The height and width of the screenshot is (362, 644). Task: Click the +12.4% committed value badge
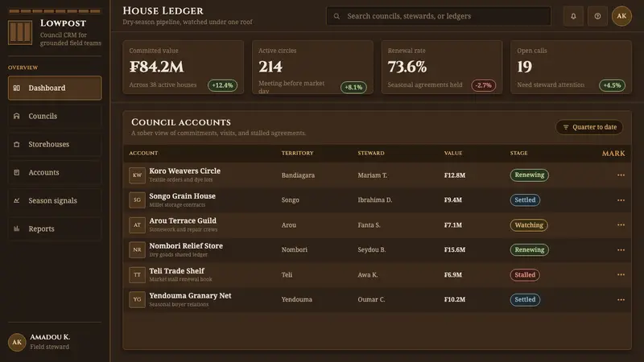[222, 85]
